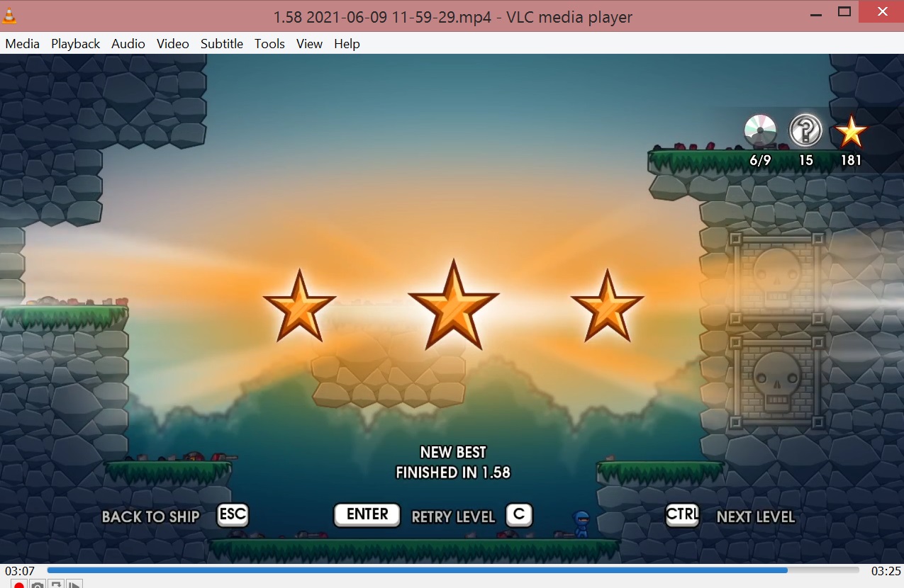Open the Help menu
904x588 pixels.
tap(347, 44)
